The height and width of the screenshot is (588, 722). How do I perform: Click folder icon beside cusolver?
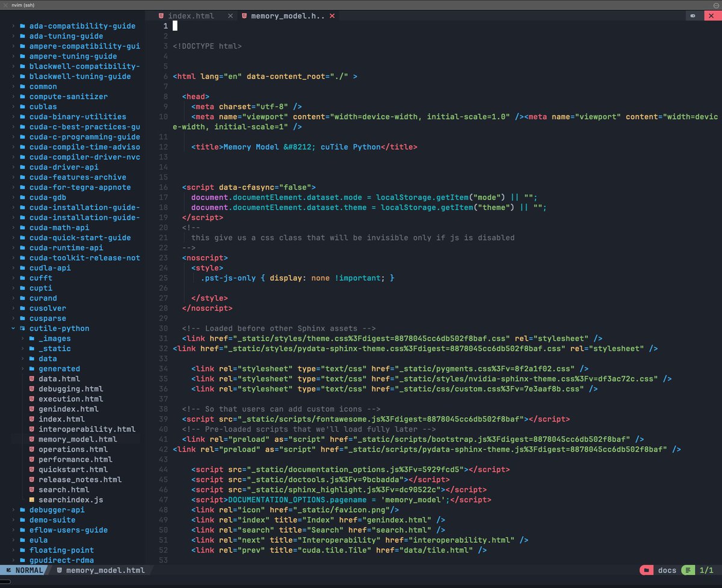click(22, 308)
